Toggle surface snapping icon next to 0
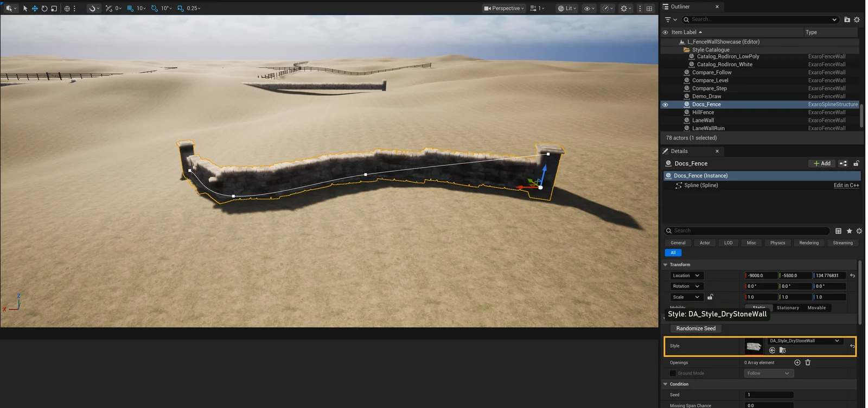Screen dimensions: 868x408 point(108,8)
